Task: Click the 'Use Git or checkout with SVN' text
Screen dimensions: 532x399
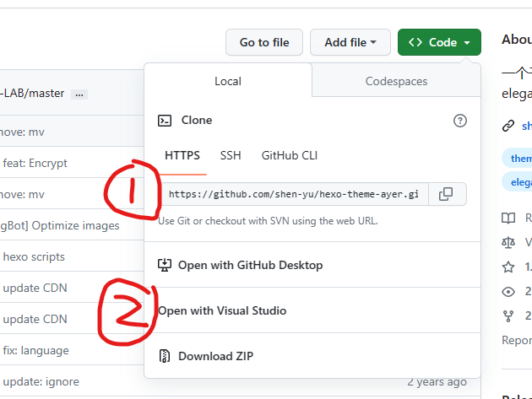Action: [268, 221]
